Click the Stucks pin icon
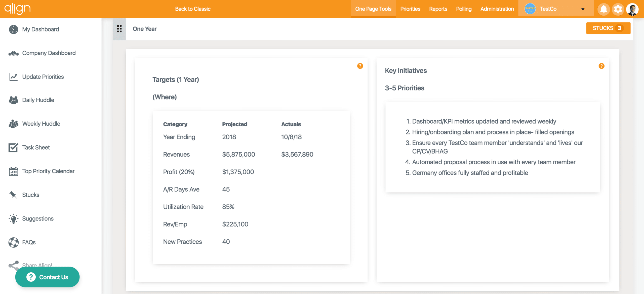The height and width of the screenshot is (294, 644). pos(13,195)
